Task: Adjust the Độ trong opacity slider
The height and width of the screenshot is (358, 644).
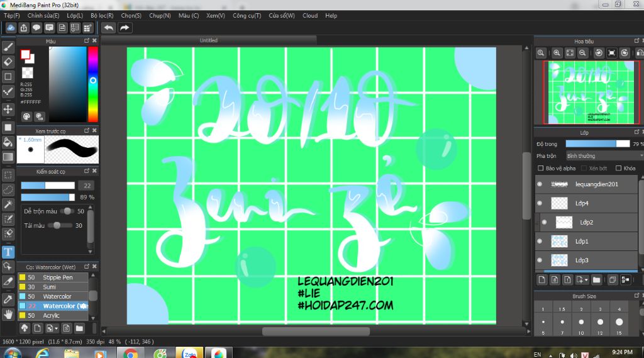Action: (x=597, y=144)
